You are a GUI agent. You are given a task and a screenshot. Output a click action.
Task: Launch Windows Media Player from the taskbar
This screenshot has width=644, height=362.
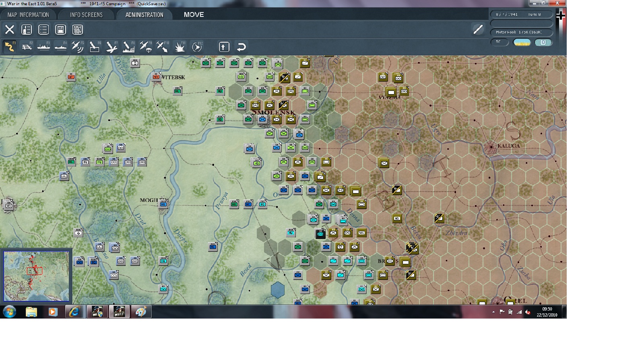pos(53,312)
